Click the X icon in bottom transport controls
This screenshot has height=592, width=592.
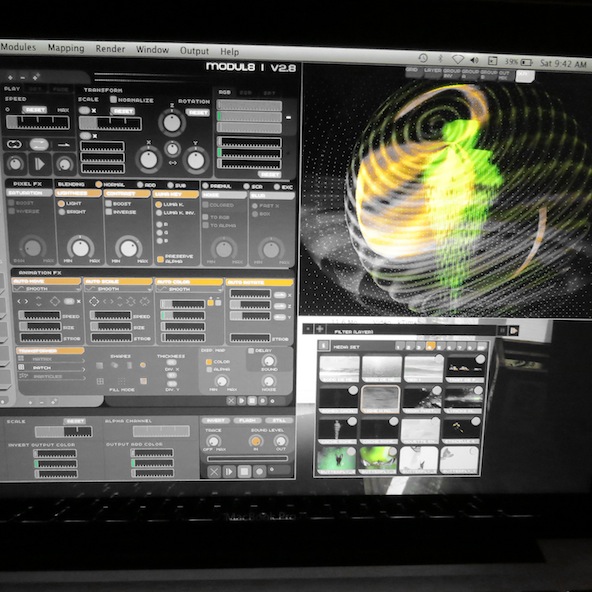tap(214, 472)
